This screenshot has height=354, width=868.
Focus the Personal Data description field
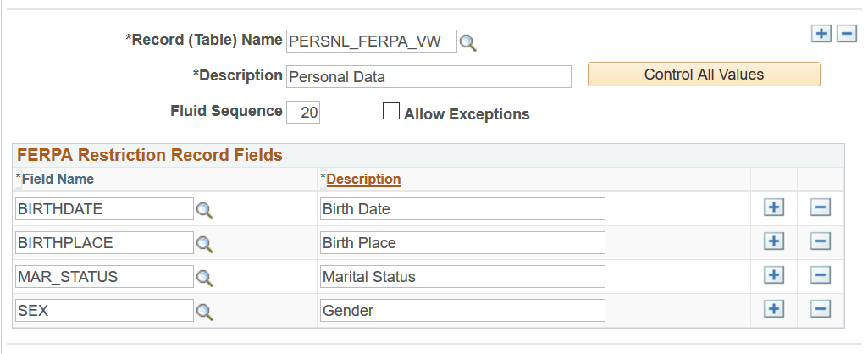tap(429, 76)
